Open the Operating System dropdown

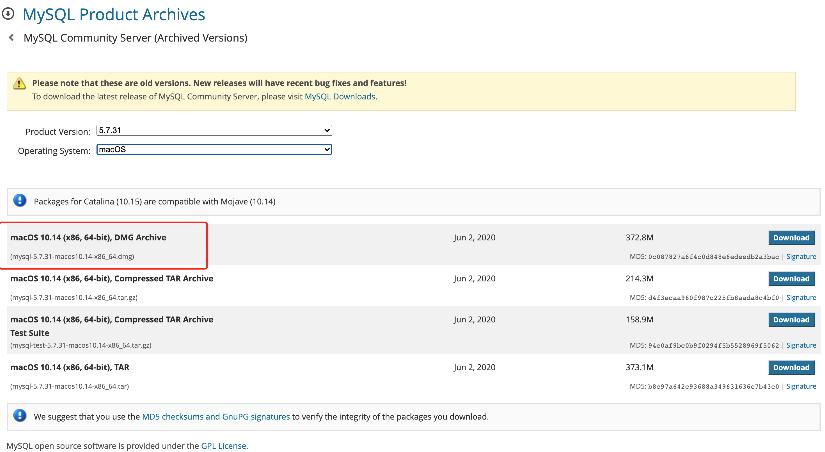pyautogui.click(x=213, y=150)
